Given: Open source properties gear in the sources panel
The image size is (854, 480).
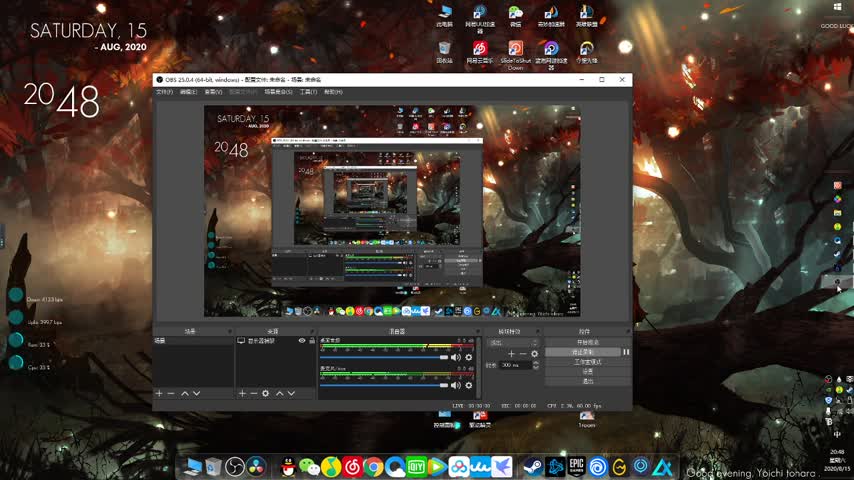Looking at the screenshot, I should [265, 393].
